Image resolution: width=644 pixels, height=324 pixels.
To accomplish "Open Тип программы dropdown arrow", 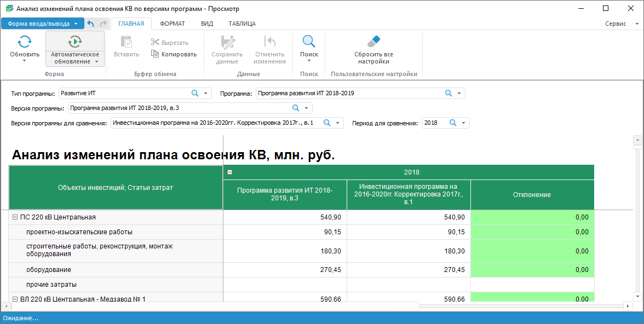I will 205,93.
